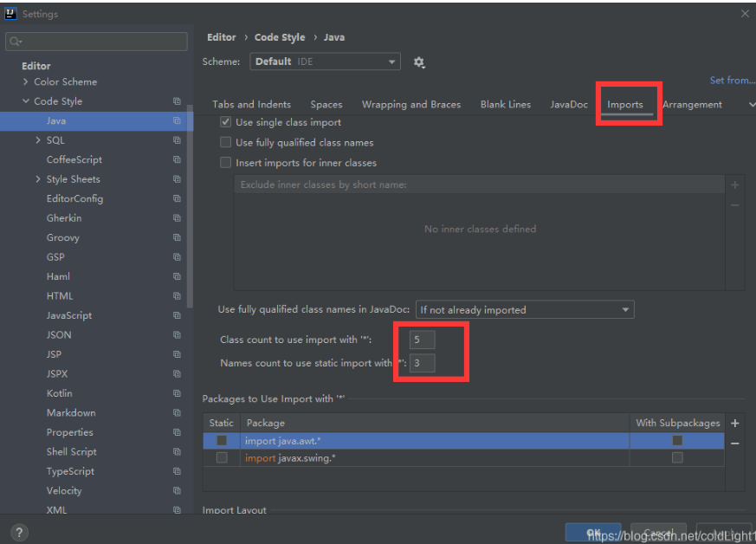Click the copy icon on the Java row

coord(177,120)
